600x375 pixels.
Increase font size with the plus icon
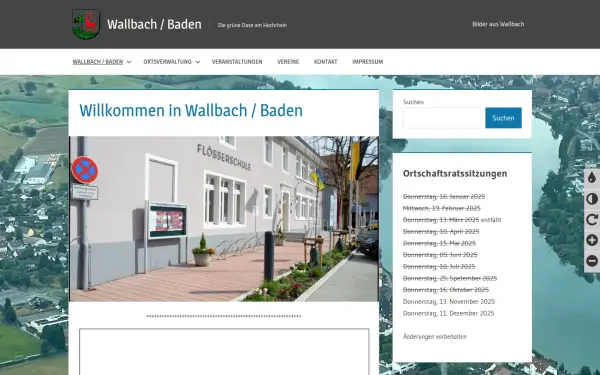(x=592, y=240)
